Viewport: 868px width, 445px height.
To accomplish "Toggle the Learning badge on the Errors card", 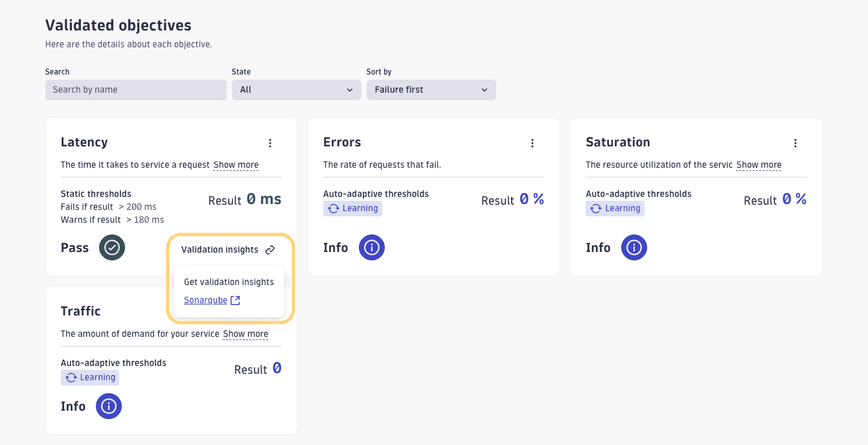I will 352,208.
